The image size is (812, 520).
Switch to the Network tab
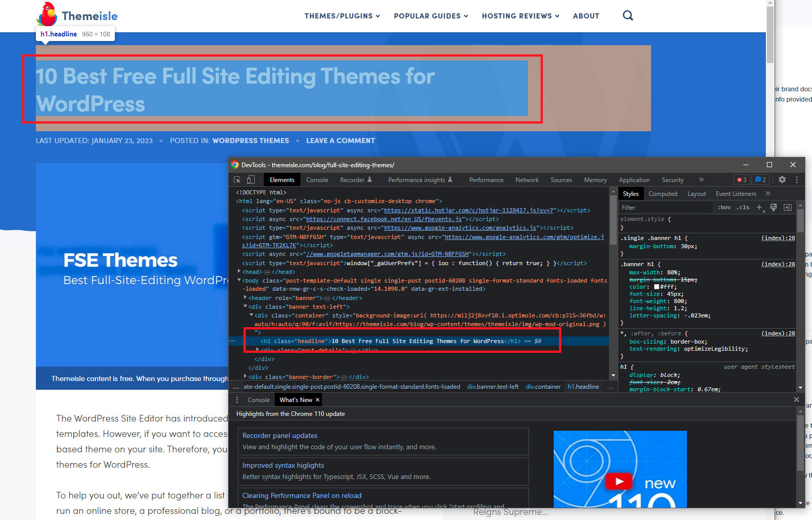527,180
